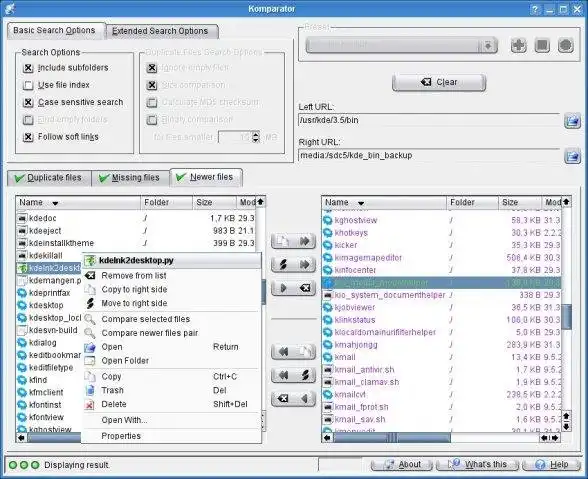Click scroll-up arrow of left list
The image size is (588, 479).
[260, 202]
